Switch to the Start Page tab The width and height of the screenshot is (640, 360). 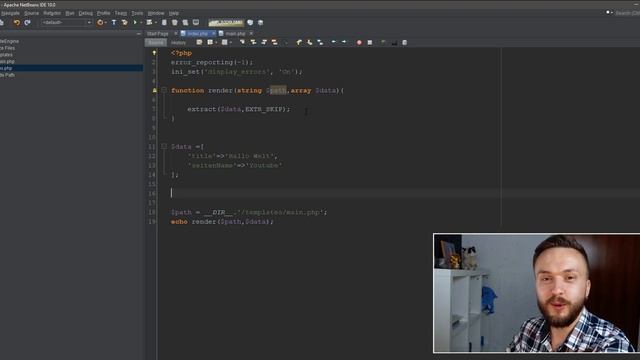click(158, 33)
